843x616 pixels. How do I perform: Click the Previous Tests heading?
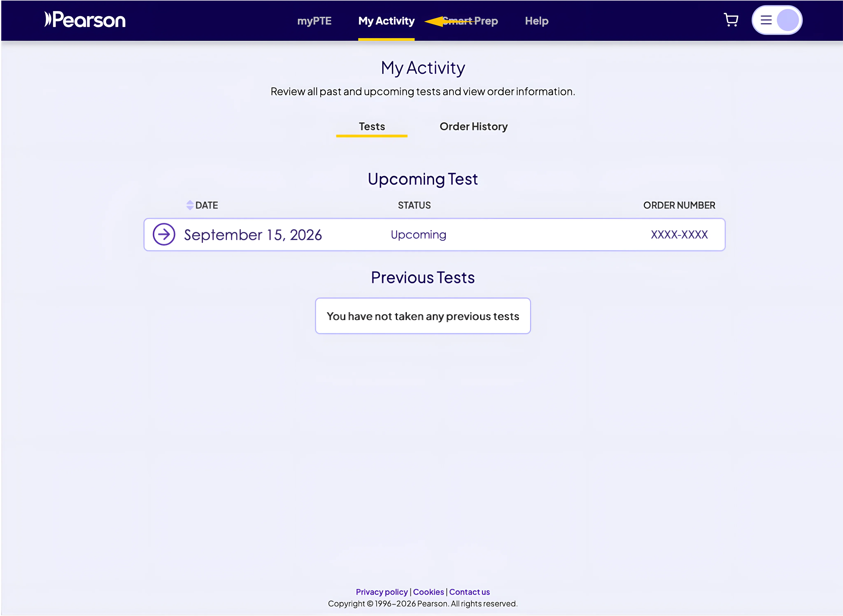[423, 277]
